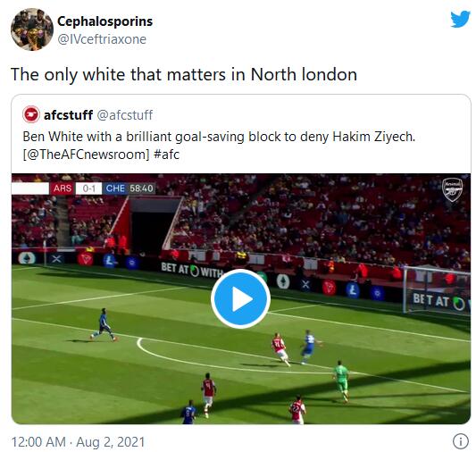
Task: Play the embedded match video
Action: click(240, 298)
